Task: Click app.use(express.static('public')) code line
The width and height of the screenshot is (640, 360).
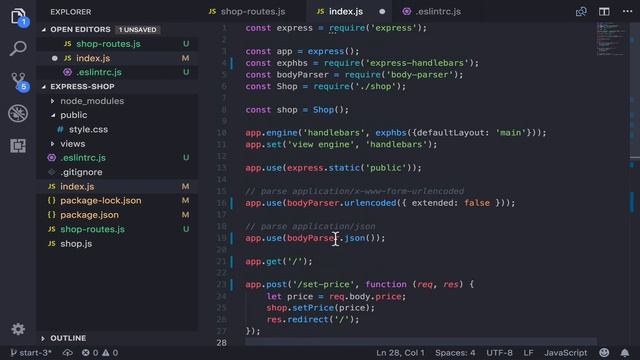Action: 333,168
